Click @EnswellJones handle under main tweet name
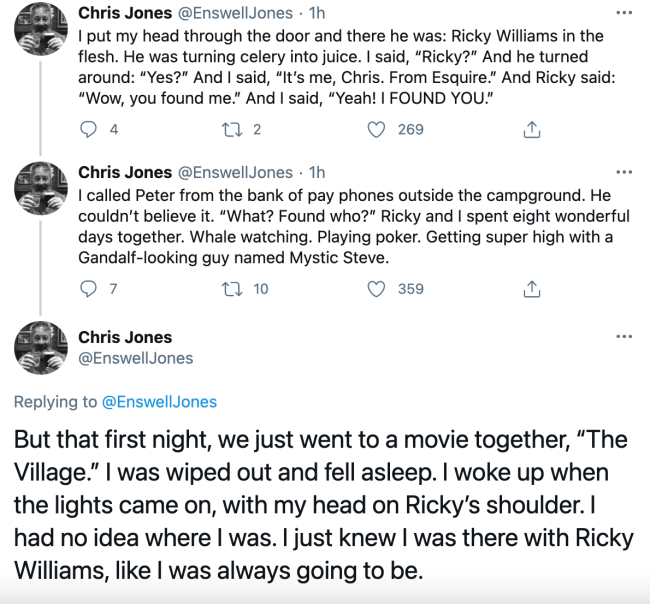The width and height of the screenshot is (650, 604). tap(135, 357)
